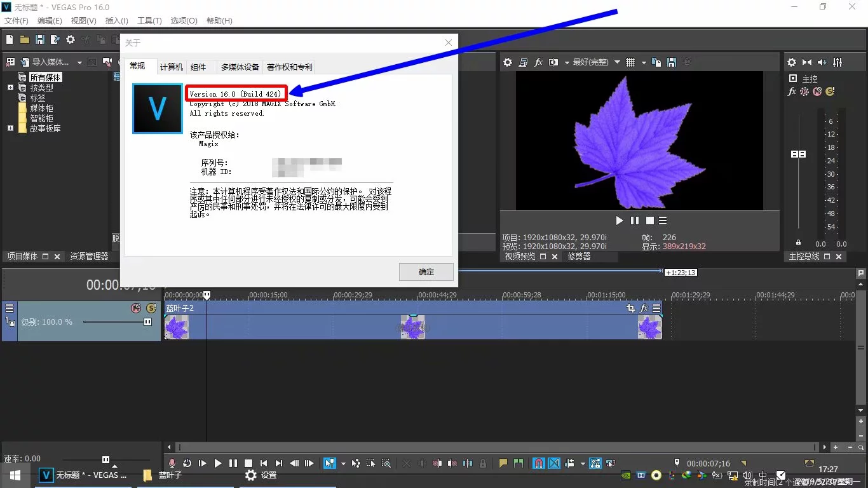868x488 pixels.
Task: Switch to 计算机 tab in About dialog
Action: [x=172, y=67]
